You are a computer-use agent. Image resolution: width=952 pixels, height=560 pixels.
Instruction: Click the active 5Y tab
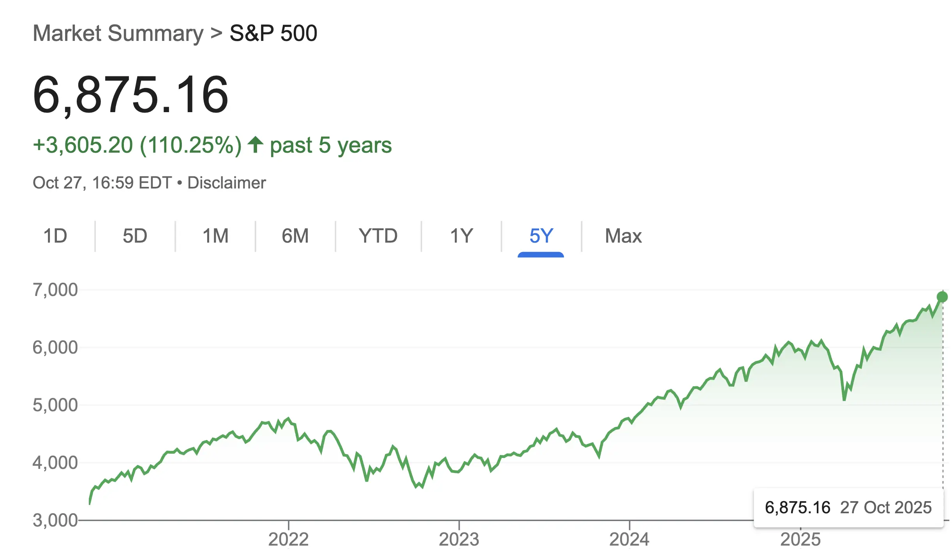click(541, 236)
